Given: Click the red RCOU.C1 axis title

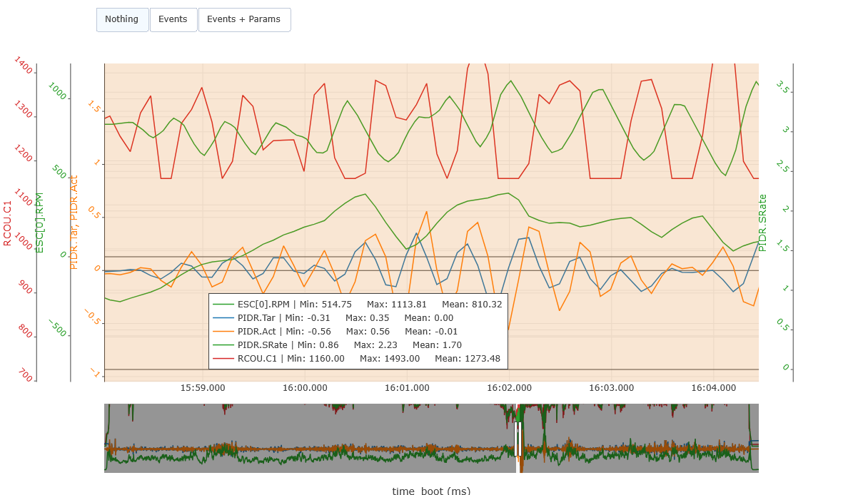Looking at the screenshot, I should point(8,223).
